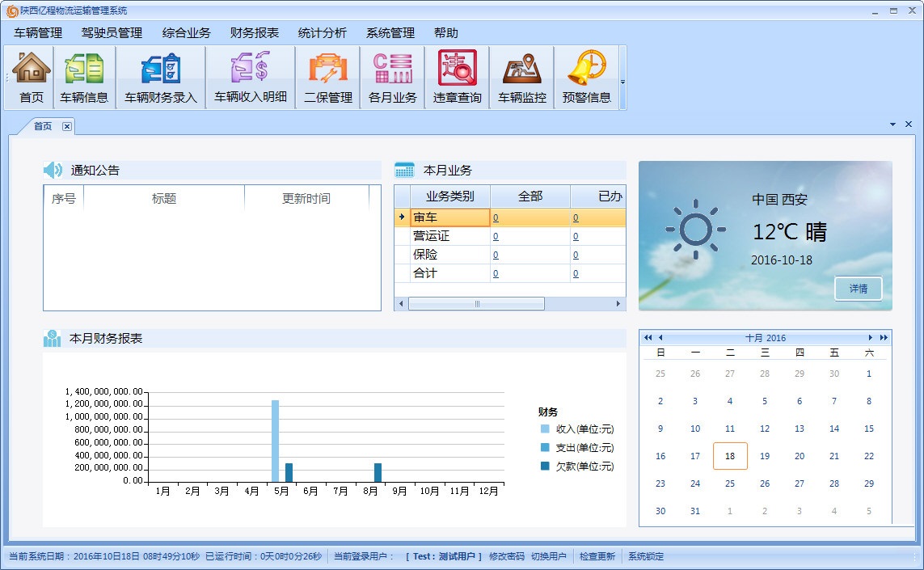Click the 8月 bar in the chart

[378, 473]
